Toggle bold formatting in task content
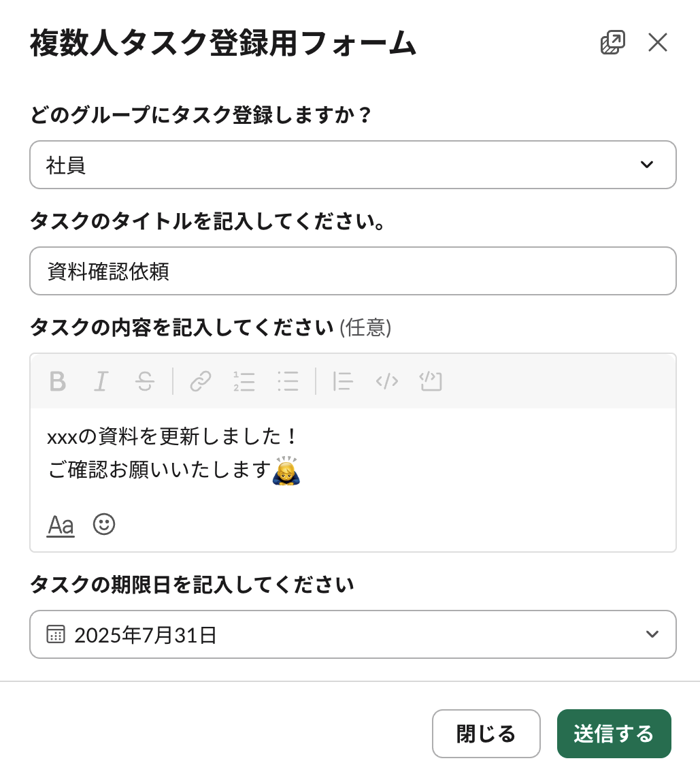 pyautogui.click(x=58, y=381)
